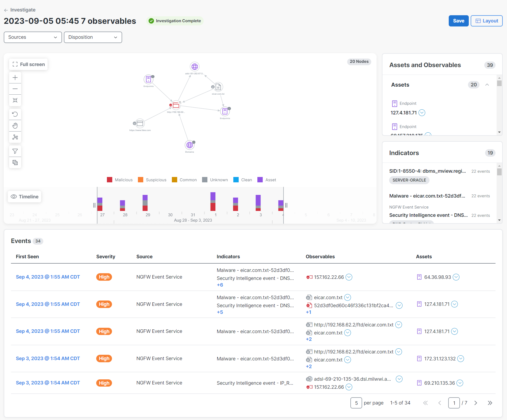Select the pan hand tool for the graph

tap(15, 125)
